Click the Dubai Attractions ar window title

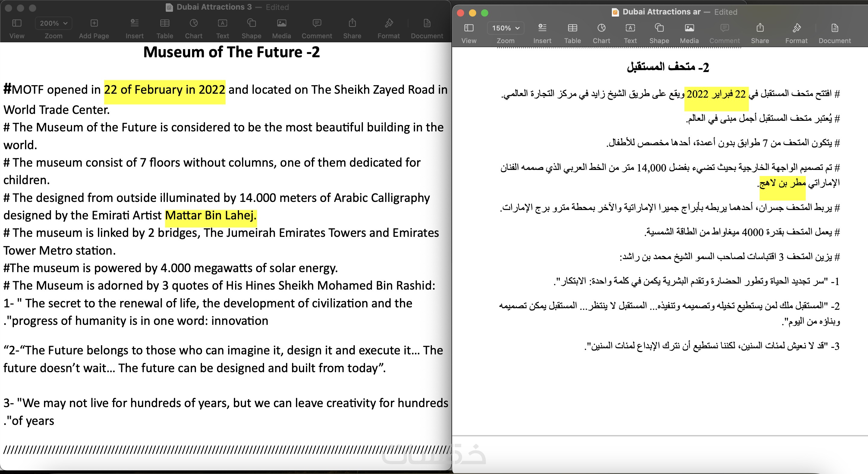click(x=662, y=12)
